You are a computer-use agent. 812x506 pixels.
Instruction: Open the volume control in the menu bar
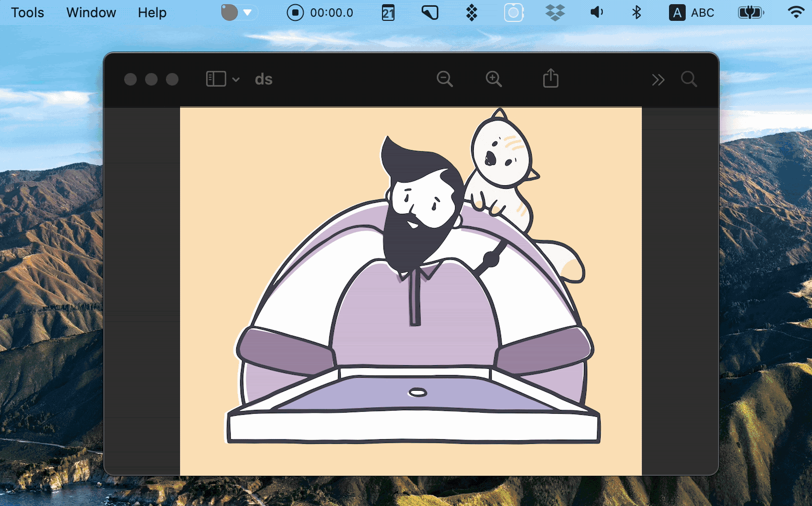(596, 13)
